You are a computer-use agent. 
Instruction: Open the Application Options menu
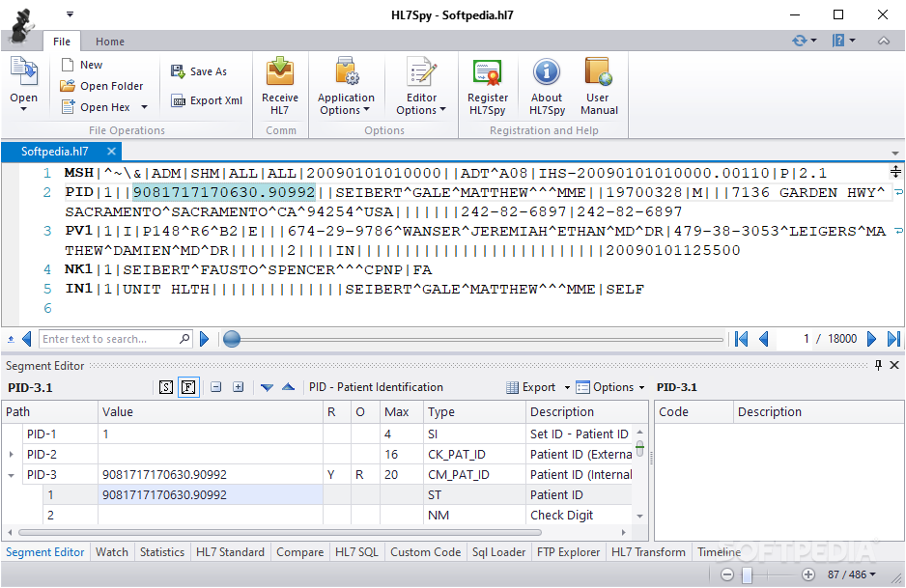346,86
